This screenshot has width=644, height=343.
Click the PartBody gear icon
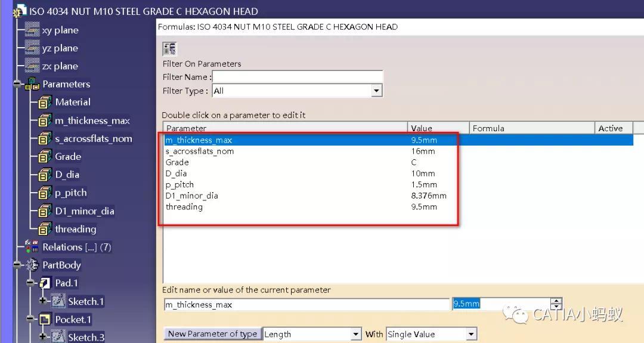32,265
